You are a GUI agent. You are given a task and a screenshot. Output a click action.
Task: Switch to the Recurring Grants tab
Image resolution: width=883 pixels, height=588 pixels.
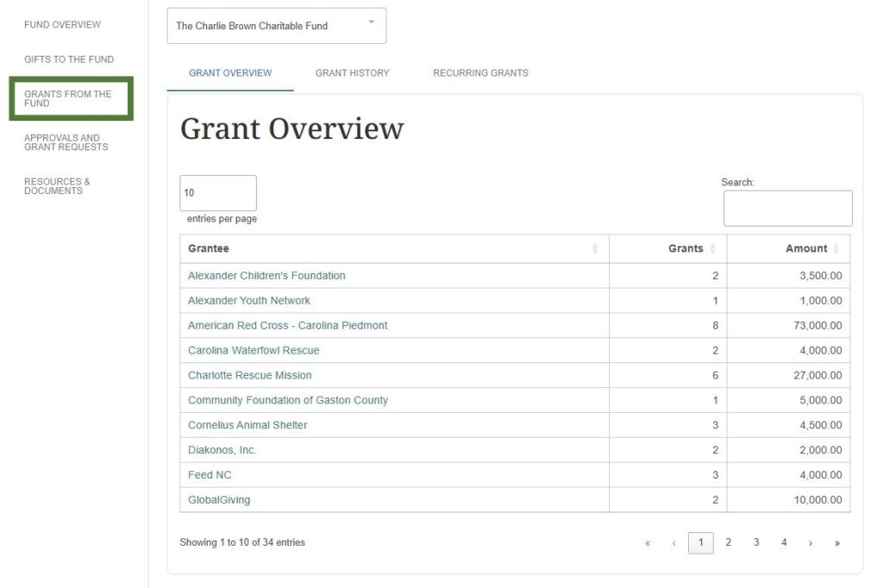480,73
